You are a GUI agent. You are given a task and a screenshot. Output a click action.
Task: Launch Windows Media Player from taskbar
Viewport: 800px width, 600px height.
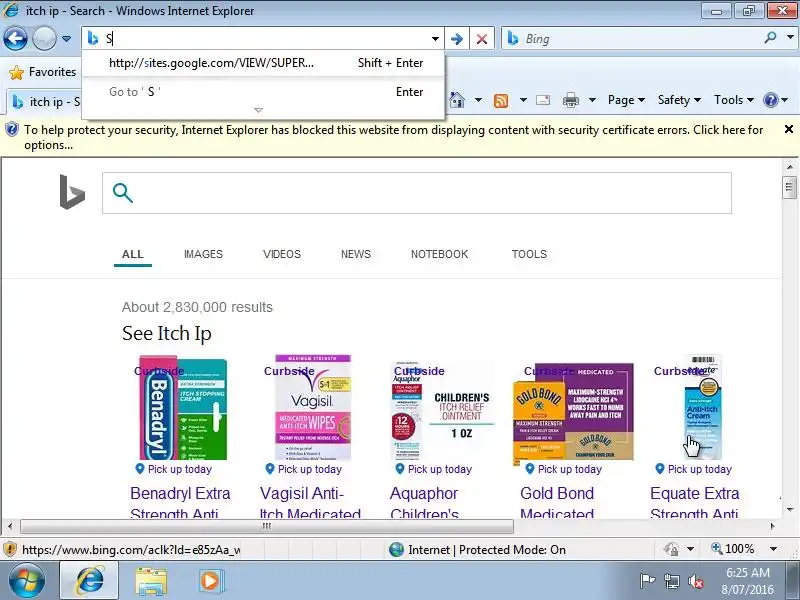(x=210, y=581)
